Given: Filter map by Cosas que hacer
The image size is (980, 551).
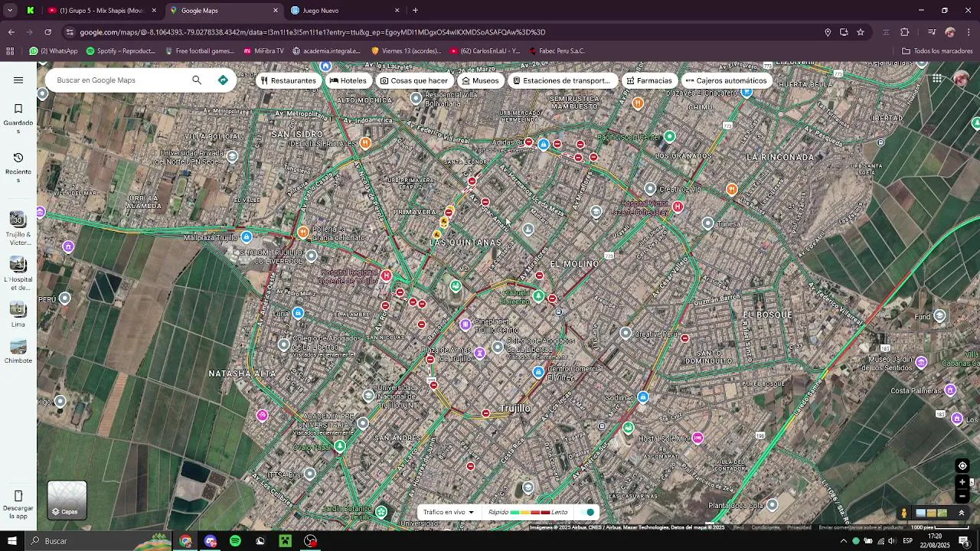Looking at the screenshot, I should (413, 80).
